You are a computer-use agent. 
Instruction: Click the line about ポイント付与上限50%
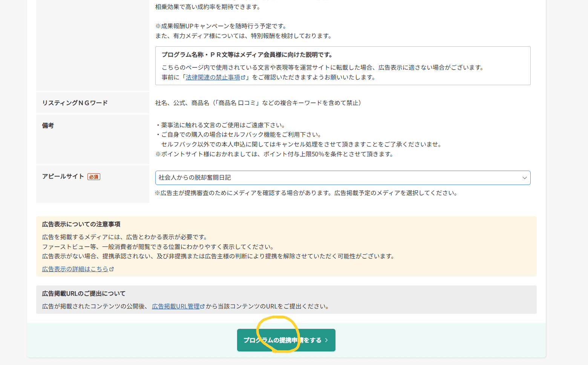coord(275,154)
